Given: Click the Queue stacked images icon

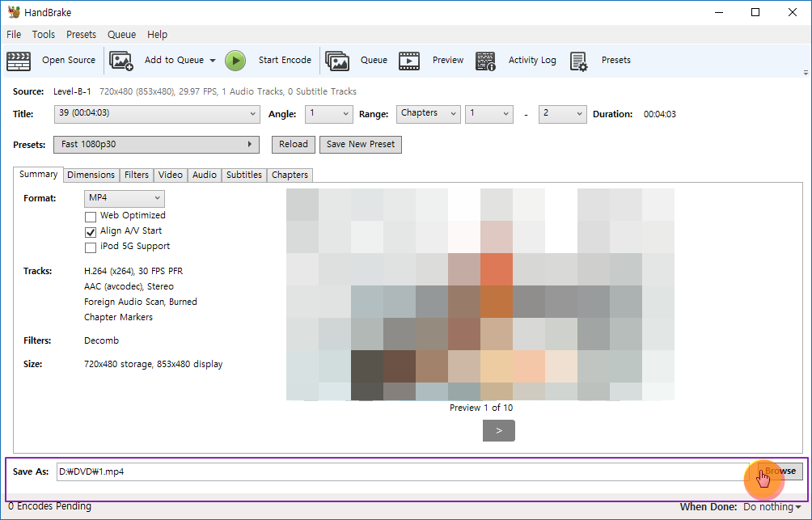Looking at the screenshot, I should point(337,61).
